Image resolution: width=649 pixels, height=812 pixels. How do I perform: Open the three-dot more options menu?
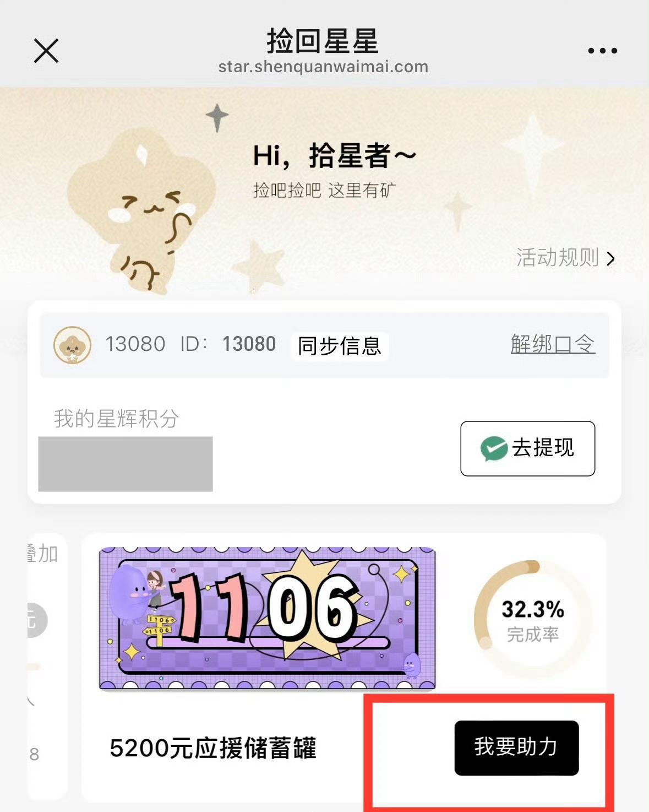click(602, 51)
